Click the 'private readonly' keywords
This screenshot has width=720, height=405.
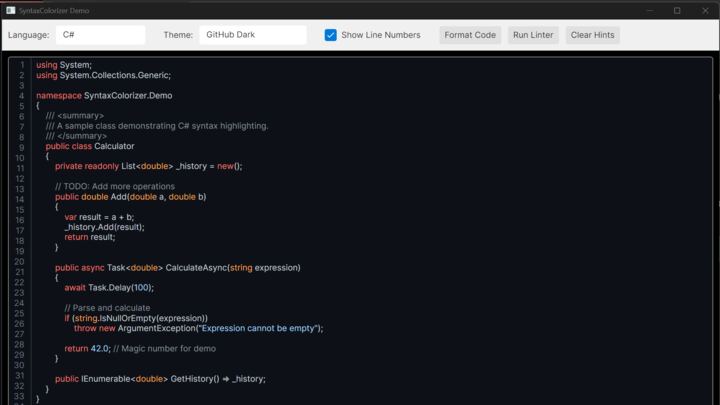[x=87, y=166]
